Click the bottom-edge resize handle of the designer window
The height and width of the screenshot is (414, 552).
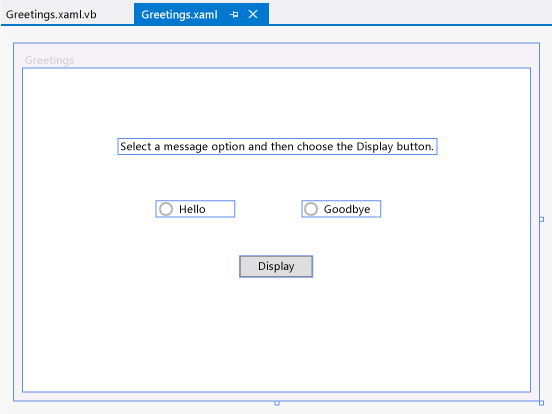pyautogui.click(x=277, y=403)
